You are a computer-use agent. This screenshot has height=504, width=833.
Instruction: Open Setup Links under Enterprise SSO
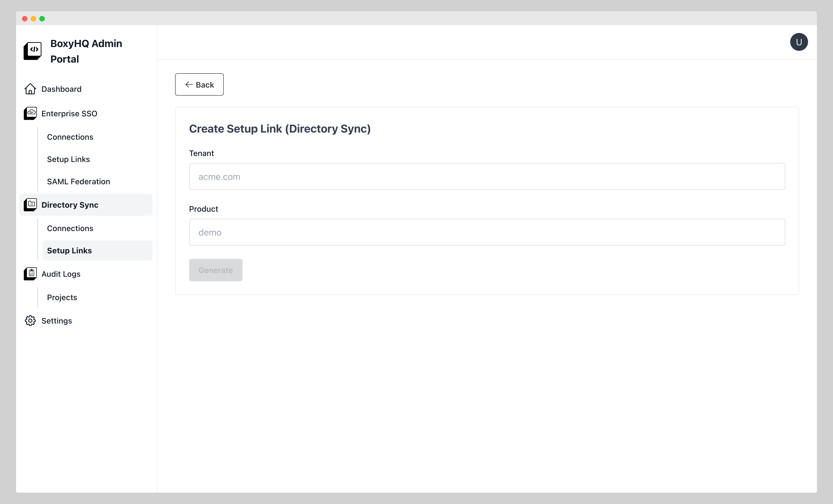pyautogui.click(x=68, y=159)
